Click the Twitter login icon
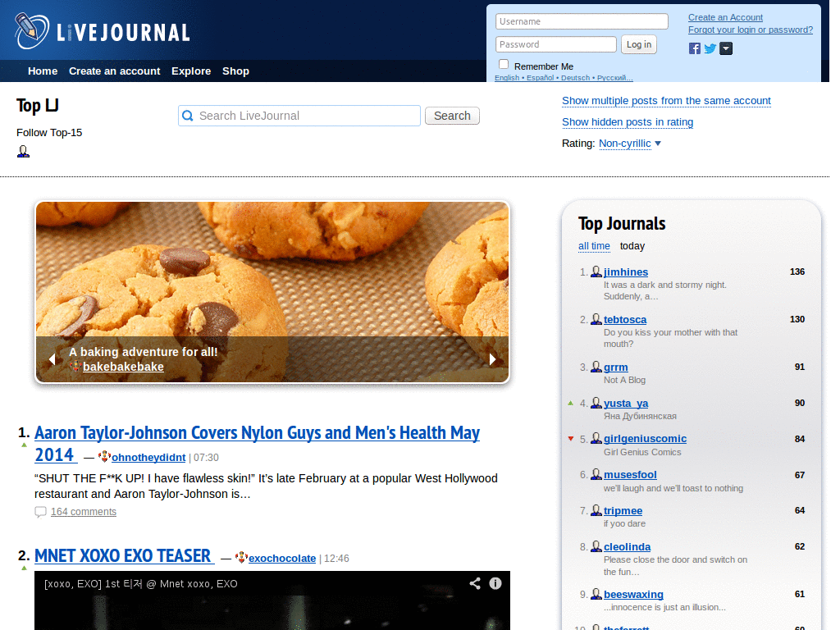The width and height of the screenshot is (840, 630). [x=710, y=48]
